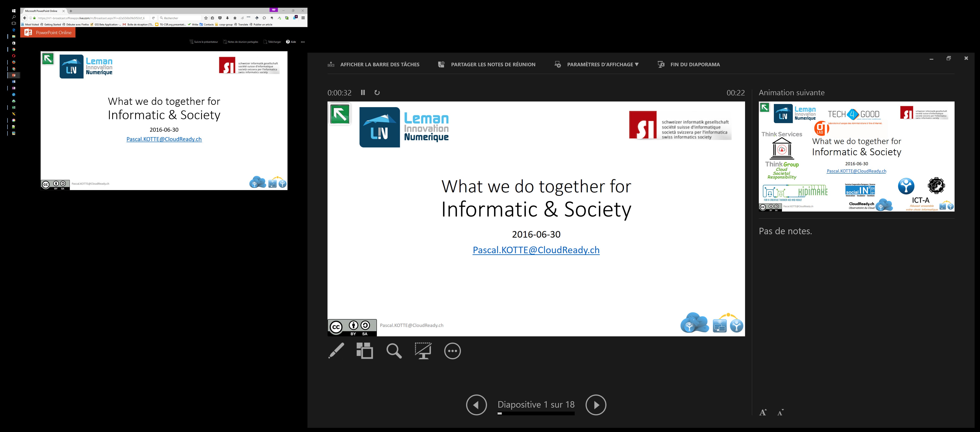Screen dimensions: 980x432
Task: Go back to the previous slide
Action: coord(476,405)
